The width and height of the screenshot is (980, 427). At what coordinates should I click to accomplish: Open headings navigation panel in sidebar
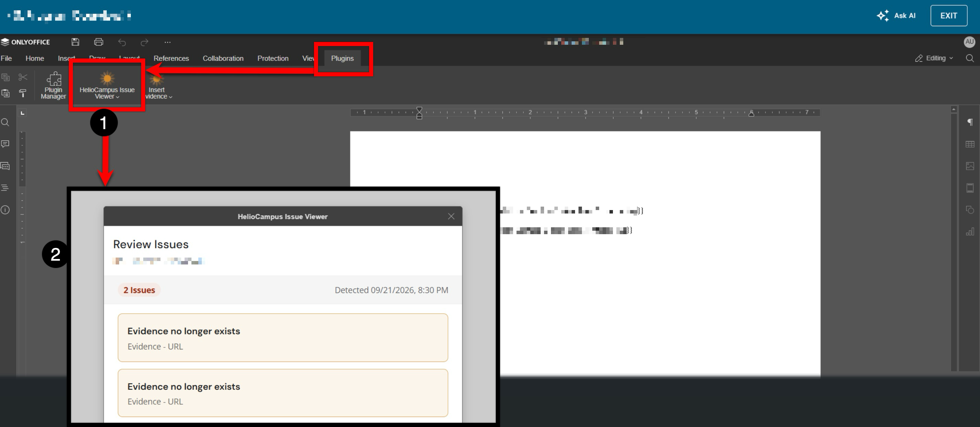[x=5, y=188]
